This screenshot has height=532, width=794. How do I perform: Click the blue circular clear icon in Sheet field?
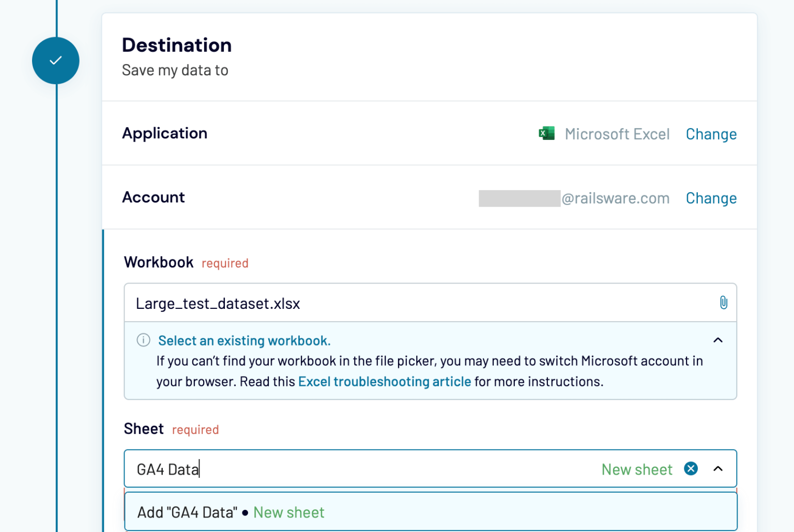click(691, 468)
